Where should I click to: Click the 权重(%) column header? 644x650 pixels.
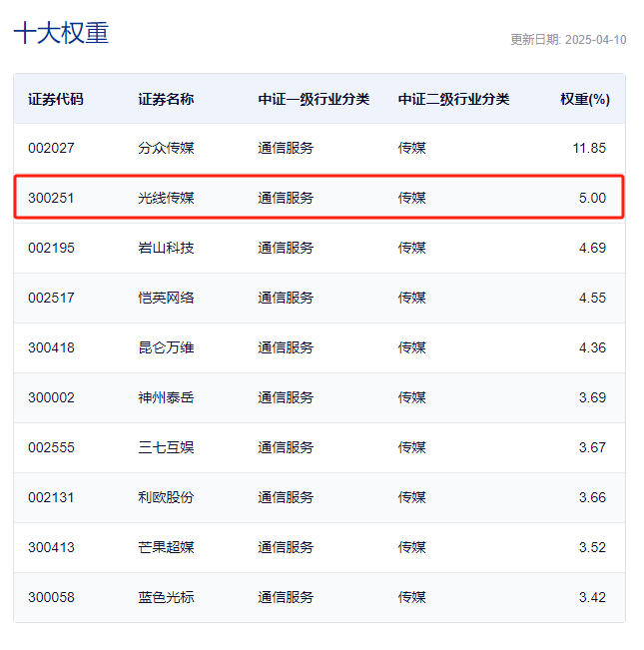pos(585,99)
